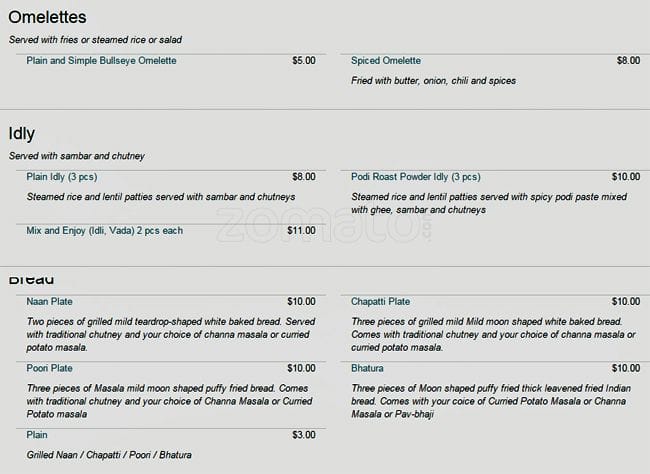Viewport: 650px width, 474px height.
Task: Click the Plain bread item
Action: pos(37,435)
